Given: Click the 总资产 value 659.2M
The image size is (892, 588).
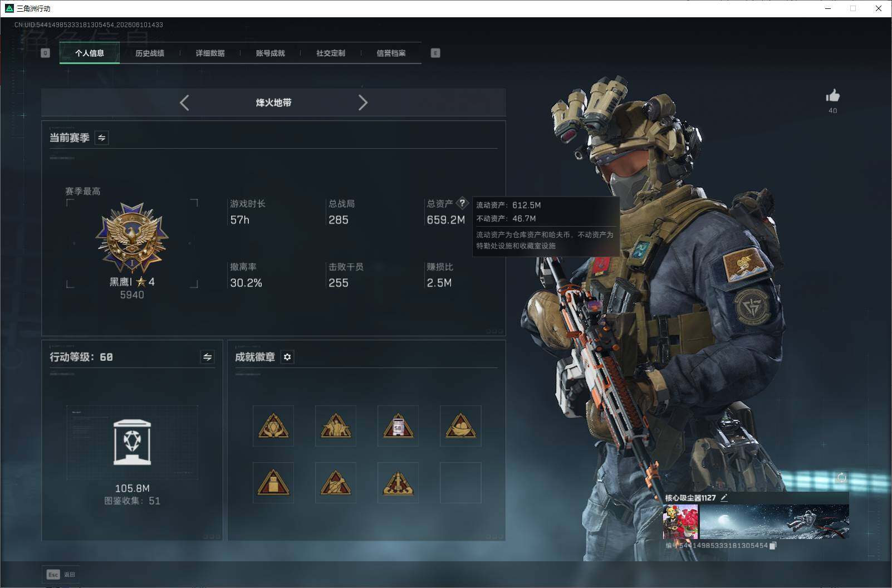Looking at the screenshot, I should [x=446, y=220].
